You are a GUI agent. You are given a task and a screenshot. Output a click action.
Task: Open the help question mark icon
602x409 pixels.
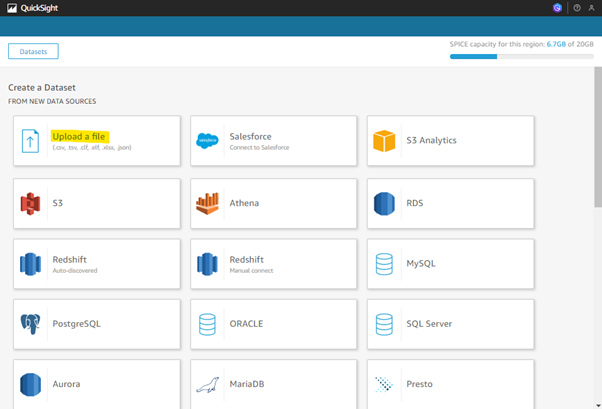tap(577, 8)
